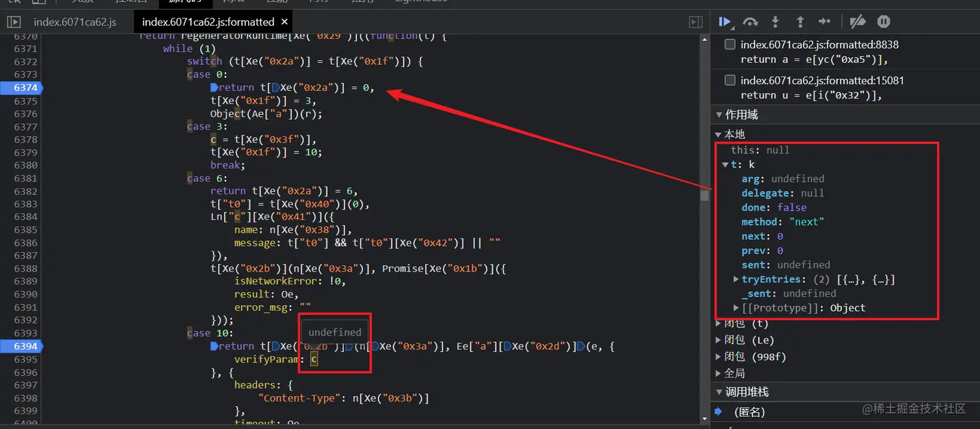The width and height of the screenshot is (980, 429).
Task: Click the breakpoint code return a = e[yc("0xa5")]
Action: point(814,60)
